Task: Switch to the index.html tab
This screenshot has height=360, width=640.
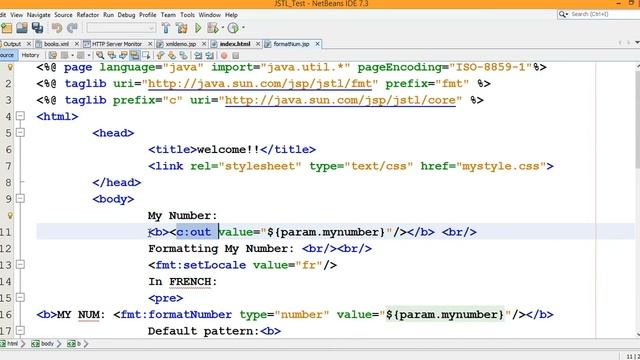Action: (x=235, y=44)
